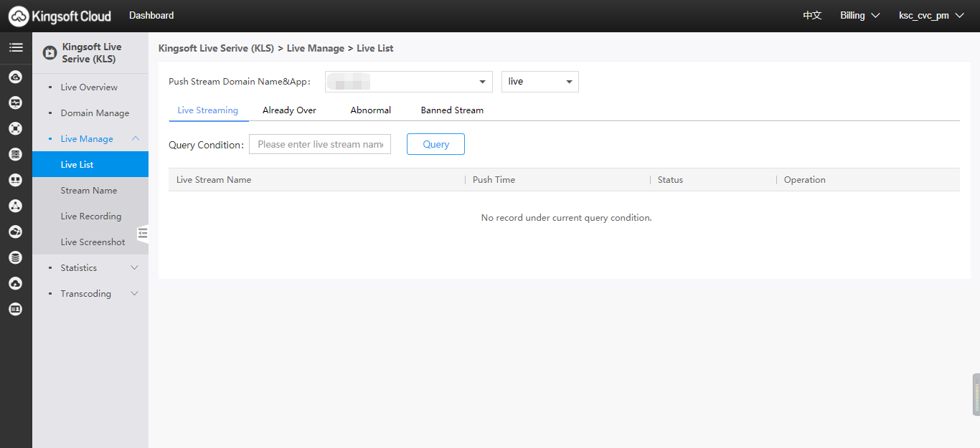This screenshot has height=448, width=980.
Task: Open the feedback widget on right edge
Action: [x=976, y=394]
